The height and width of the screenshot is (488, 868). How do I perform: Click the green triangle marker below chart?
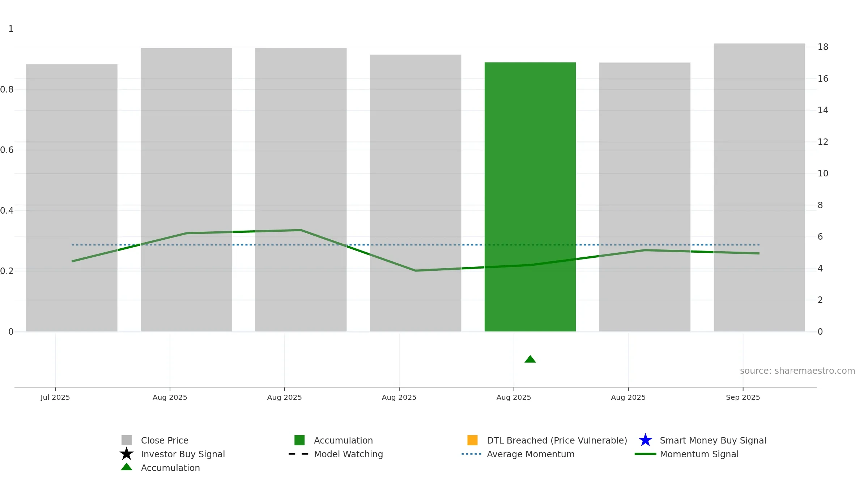530,359
